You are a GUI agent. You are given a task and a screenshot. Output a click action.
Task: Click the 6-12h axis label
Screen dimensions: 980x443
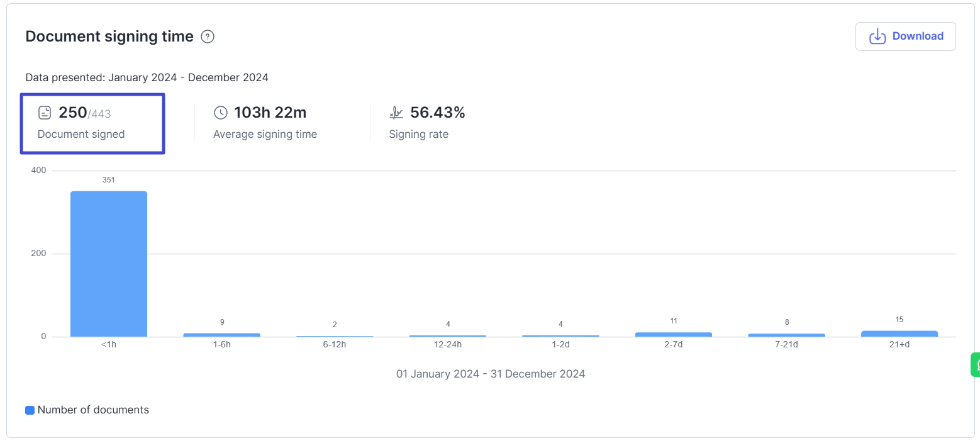point(335,345)
